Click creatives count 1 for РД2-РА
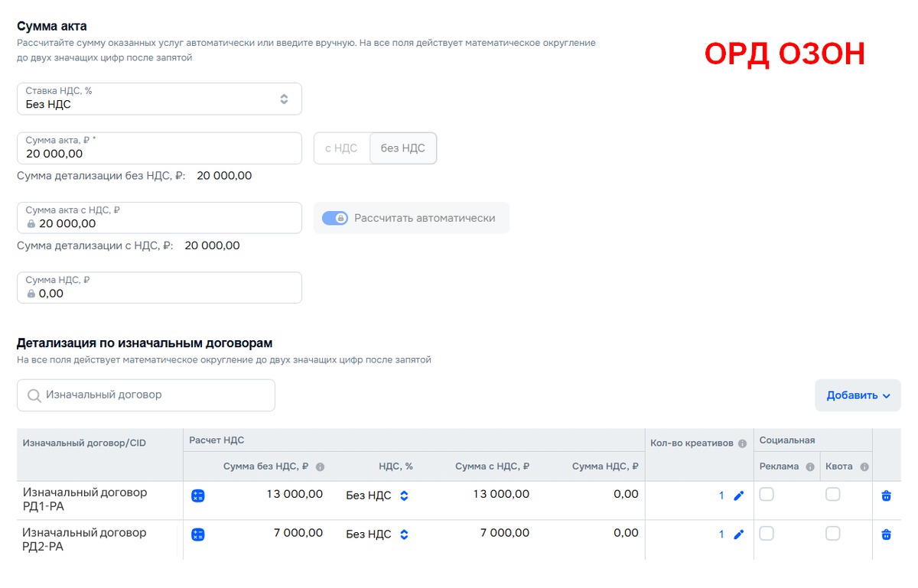The width and height of the screenshot is (918, 588). click(x=721, y=534)
